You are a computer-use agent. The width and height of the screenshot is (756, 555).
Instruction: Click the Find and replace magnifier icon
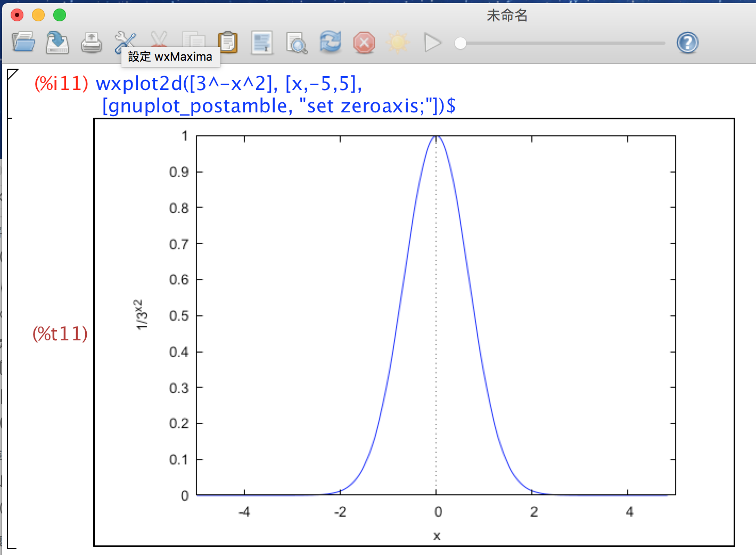point(297,43)
